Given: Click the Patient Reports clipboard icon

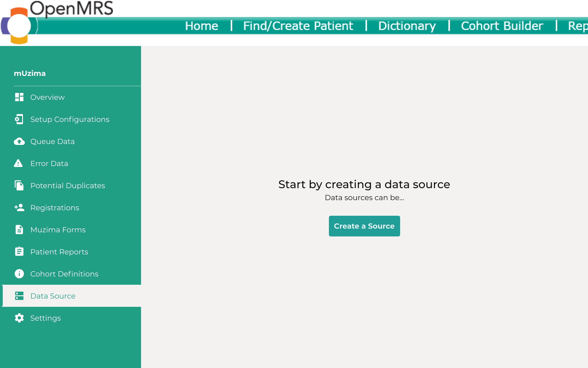Looking at the screenshot, I should pyautogui.click(x=19, y=251).
